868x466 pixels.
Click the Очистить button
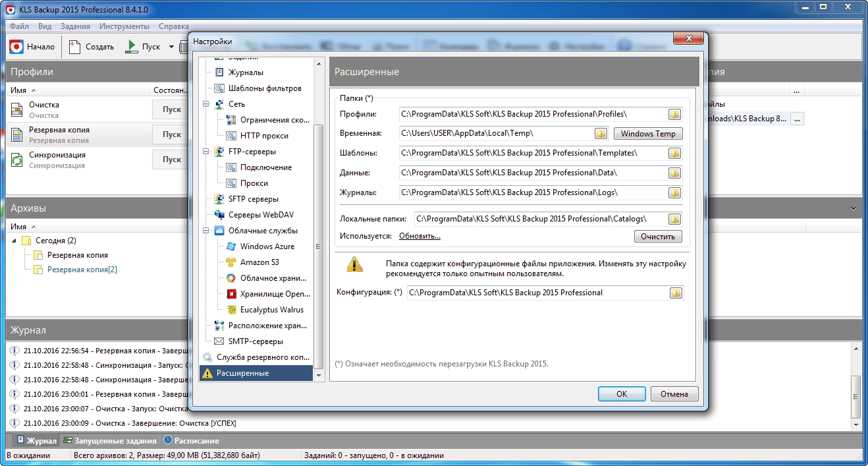tap(658, 237)
